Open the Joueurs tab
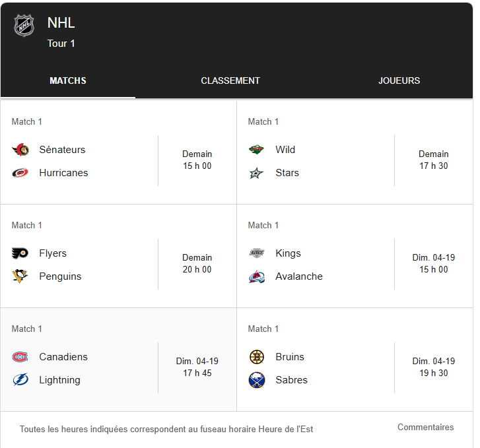 coord(399,80)
